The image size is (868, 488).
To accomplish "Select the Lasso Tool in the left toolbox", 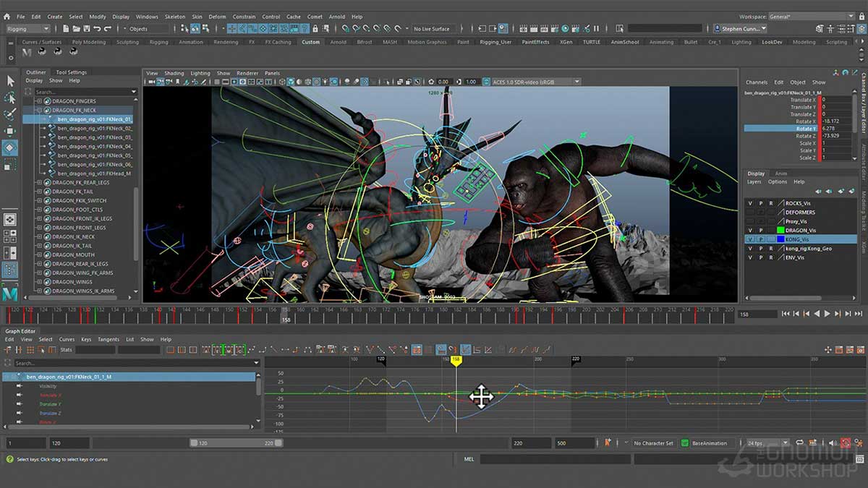I will [10, 96].
